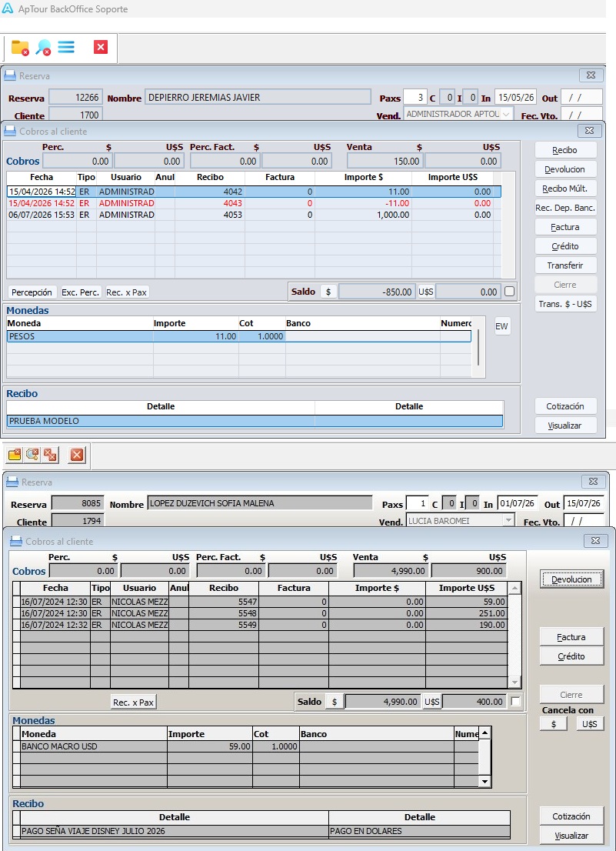This screenshot has width=616, height=851.
Task: Click Visualizar in the DEPIERRO Cobros window
Action: (565, 425)
